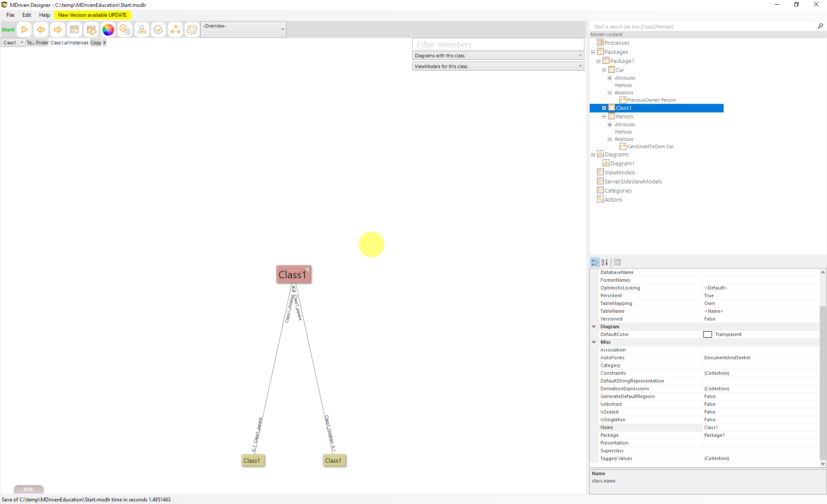This screenshot has width=827, height=504.
Task: Expand the Class1 tree node
Action: click(604, 108)
